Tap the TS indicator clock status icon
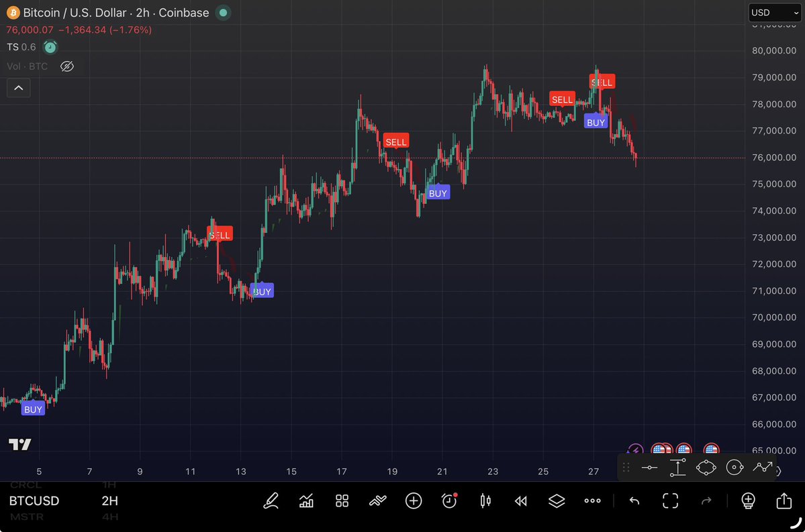The image size is (805, 532). coord(50,47)
